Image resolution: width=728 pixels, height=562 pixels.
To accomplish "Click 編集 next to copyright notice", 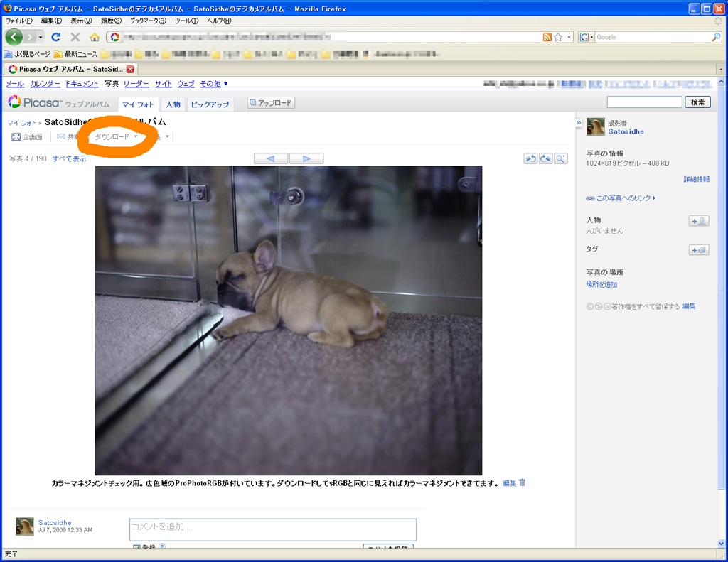I will click(689, 306).
